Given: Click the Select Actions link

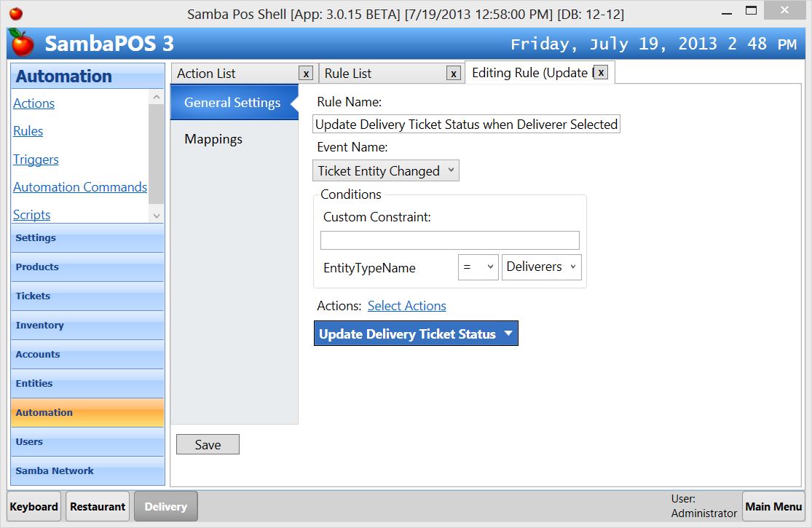Looking at the screenshot, I should coord(406,305).
